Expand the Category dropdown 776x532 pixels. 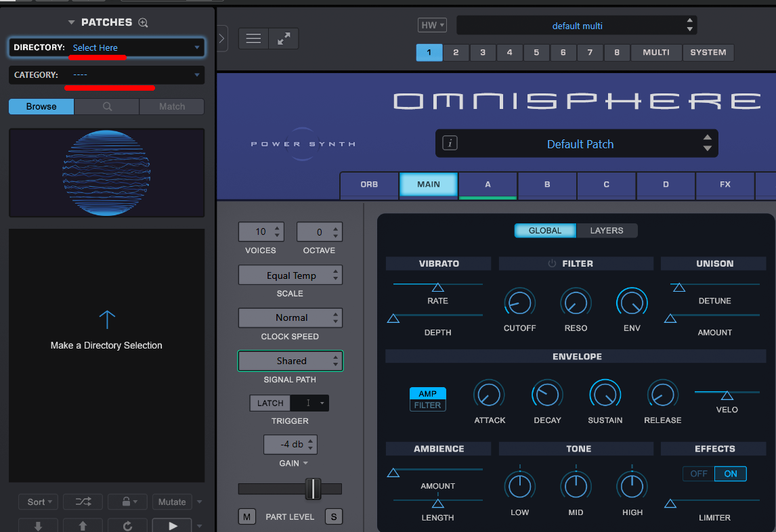point(107,74)
